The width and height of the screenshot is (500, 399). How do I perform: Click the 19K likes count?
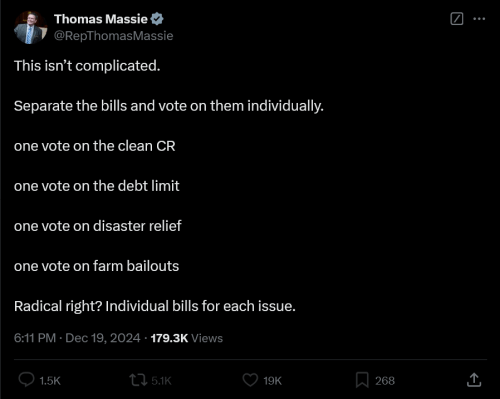click(x=272, y=381)
